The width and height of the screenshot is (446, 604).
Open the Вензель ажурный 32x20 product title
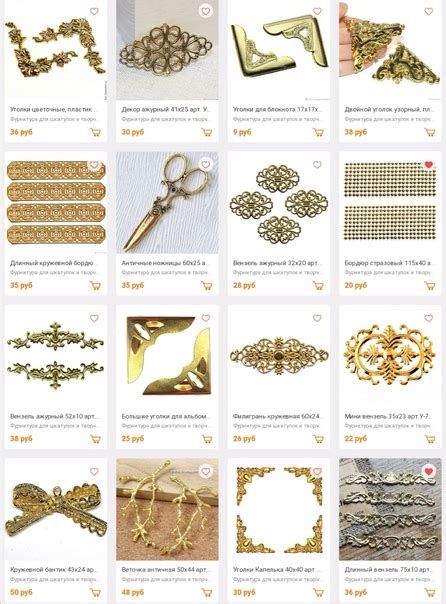click(x=277, y=263)
